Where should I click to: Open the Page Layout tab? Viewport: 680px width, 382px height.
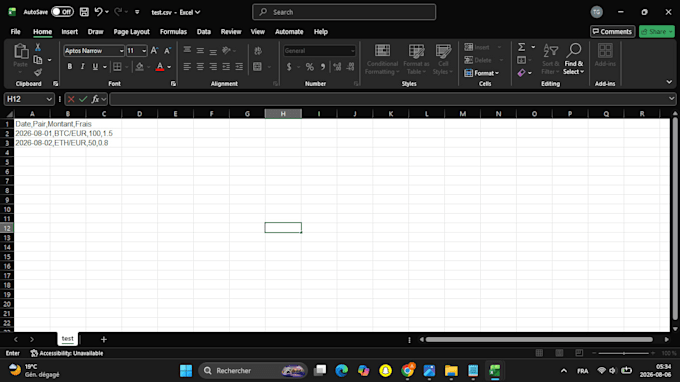point(131,32)
